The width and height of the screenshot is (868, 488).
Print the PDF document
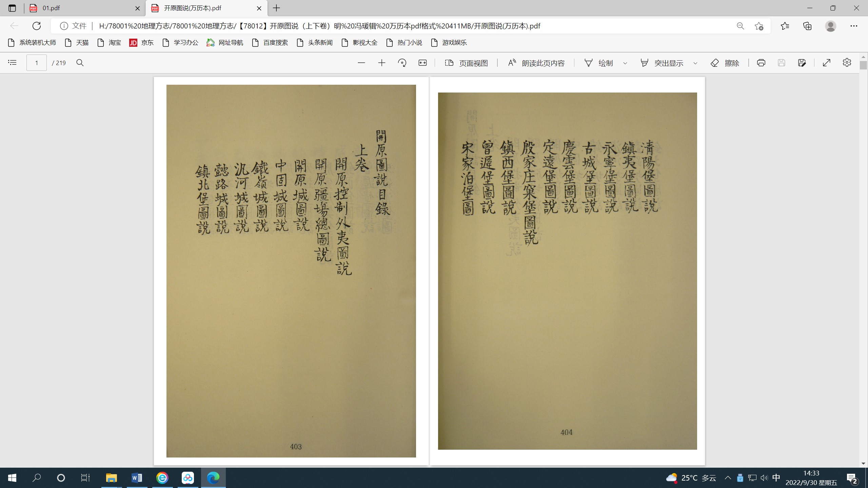(761, 63)
